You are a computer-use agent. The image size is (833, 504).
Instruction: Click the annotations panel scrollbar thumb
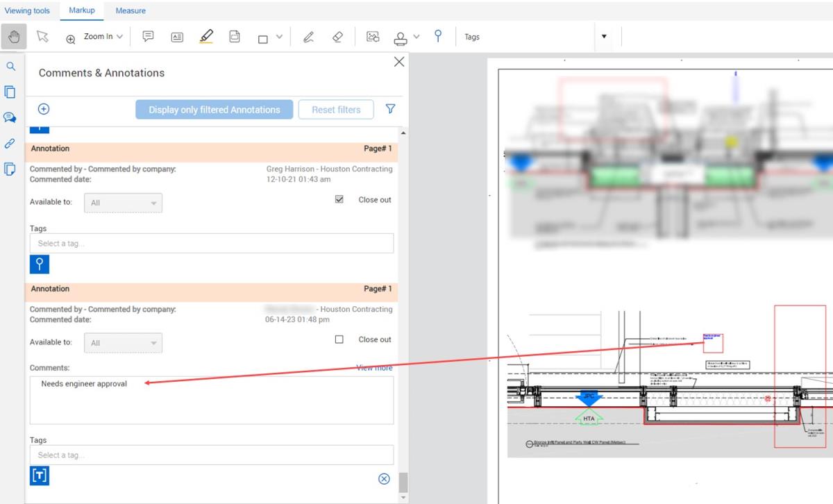coord(403,482)
